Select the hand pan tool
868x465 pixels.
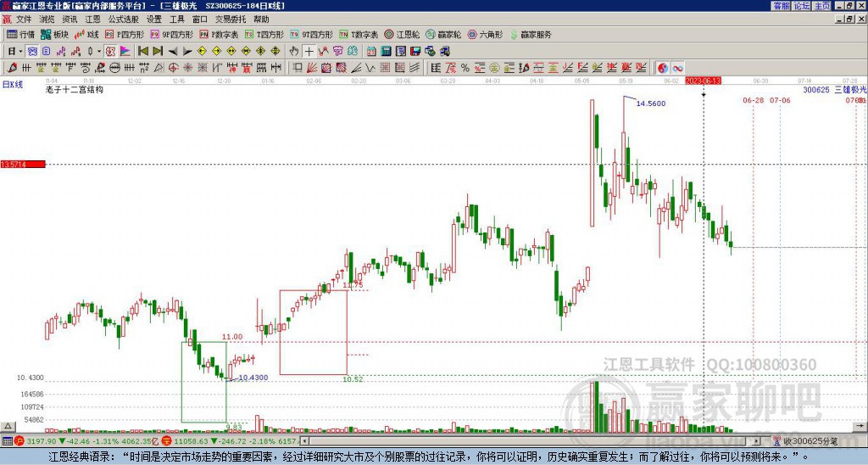click(x=294, y=51)
